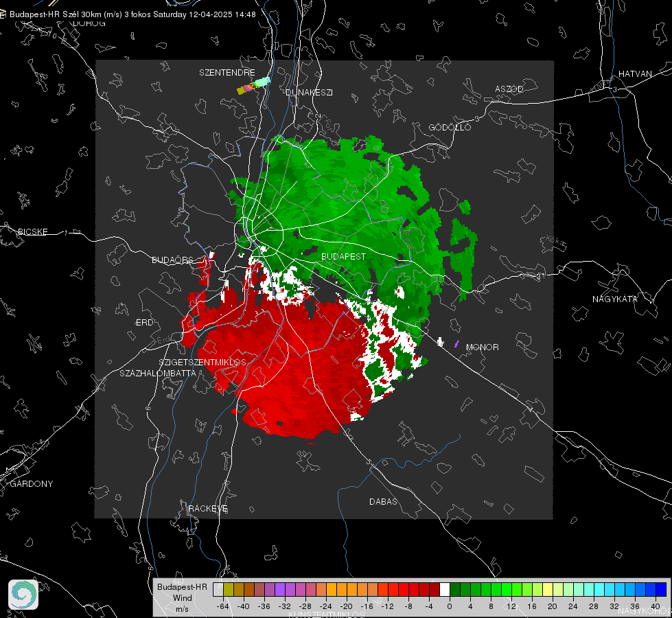The height and width of the screenshot is (618, 672).
Task: Click the 'Wind' legend caption
Action: (182, 597)
